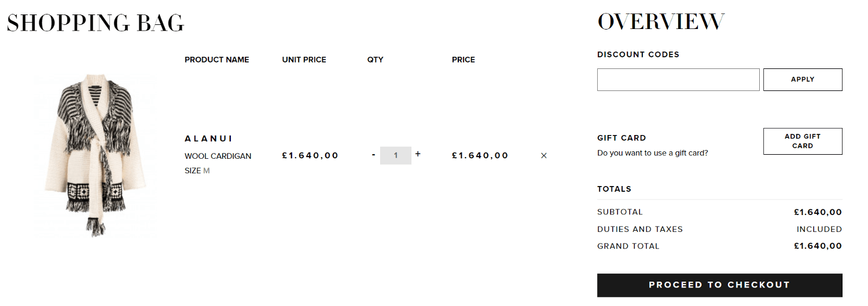Increase quantity with the plus icon
Screen dimensions: 868x306
418,154
